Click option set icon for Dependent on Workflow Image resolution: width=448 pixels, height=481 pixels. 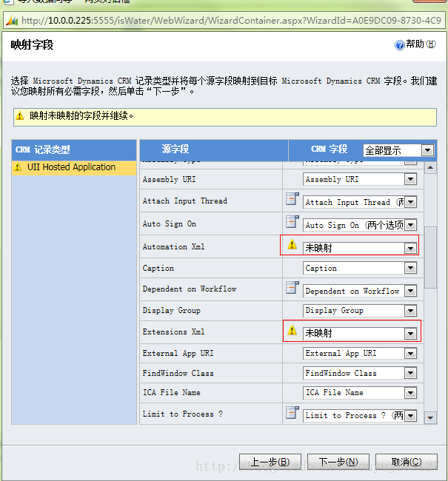[x=292, y=287]
